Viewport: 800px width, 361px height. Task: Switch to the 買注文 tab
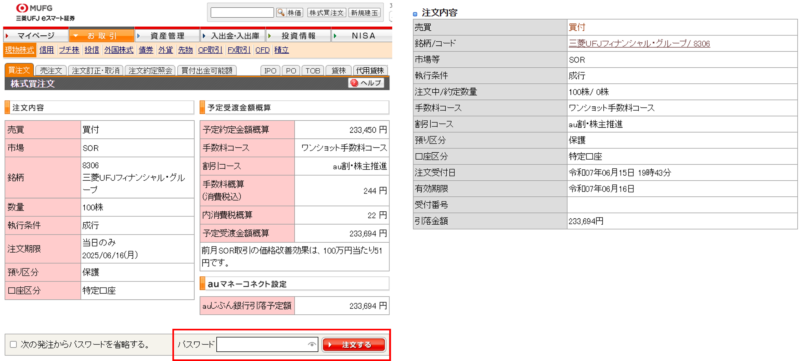19,70
